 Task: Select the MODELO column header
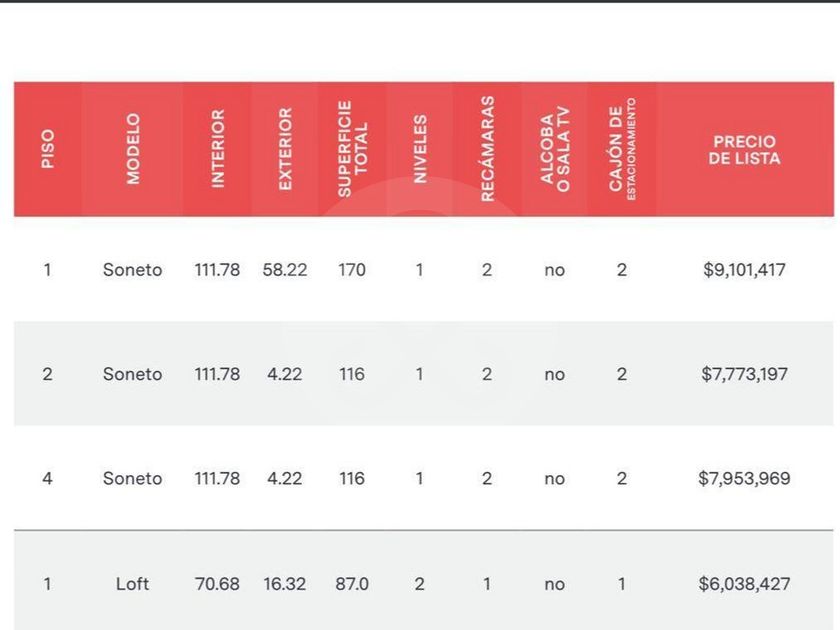point(133,149)
